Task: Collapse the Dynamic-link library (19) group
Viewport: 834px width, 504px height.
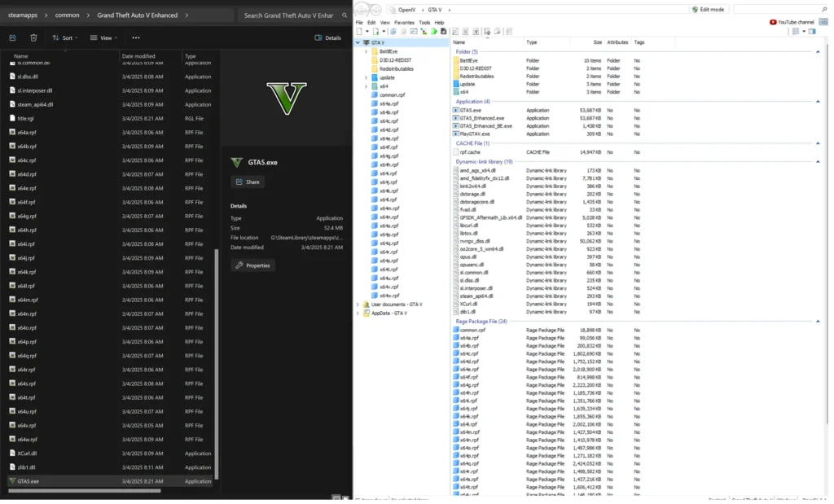Action: [x=818, y=161]
